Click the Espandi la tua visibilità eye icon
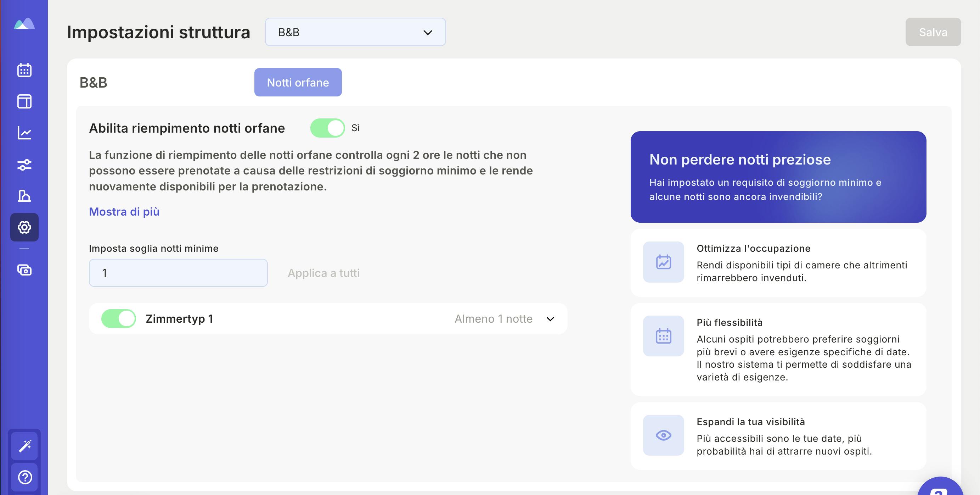This screenshot has width=980, height=495. pos(664,435)
